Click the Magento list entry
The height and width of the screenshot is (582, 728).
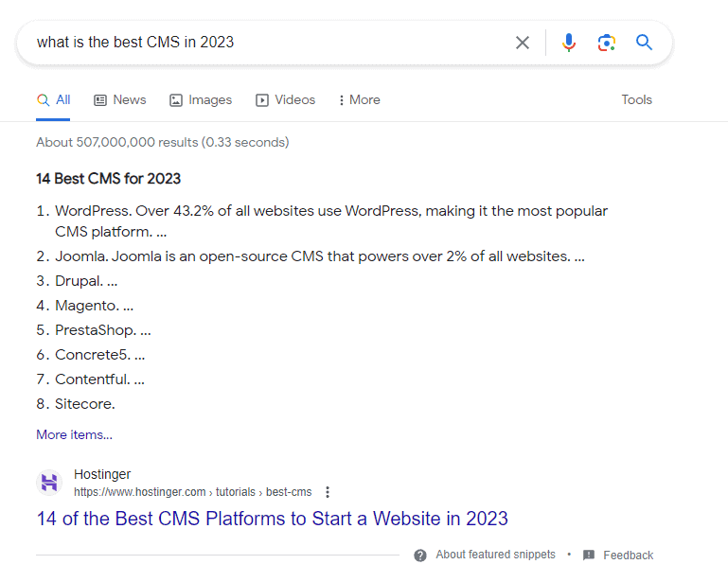click(95, 306)
